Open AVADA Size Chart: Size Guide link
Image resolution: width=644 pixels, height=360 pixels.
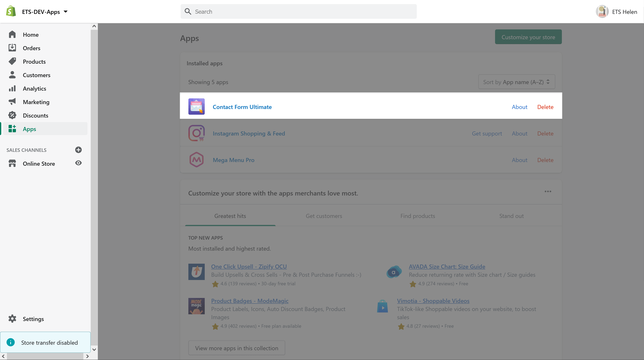447,266
